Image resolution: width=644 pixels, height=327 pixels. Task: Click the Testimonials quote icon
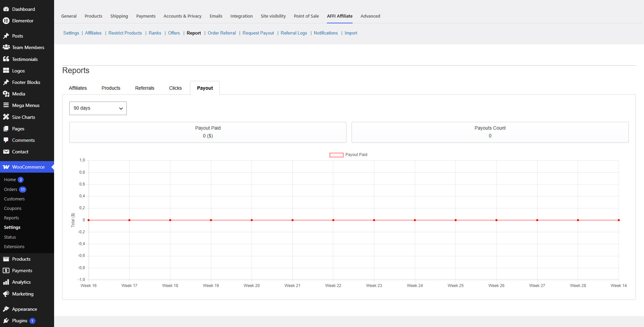coord(6,59)
